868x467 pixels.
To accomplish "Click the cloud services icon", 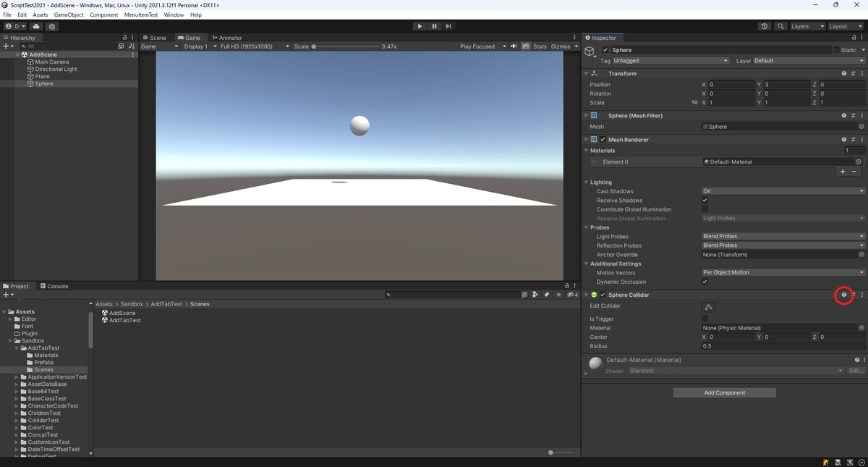I will 36,26.
